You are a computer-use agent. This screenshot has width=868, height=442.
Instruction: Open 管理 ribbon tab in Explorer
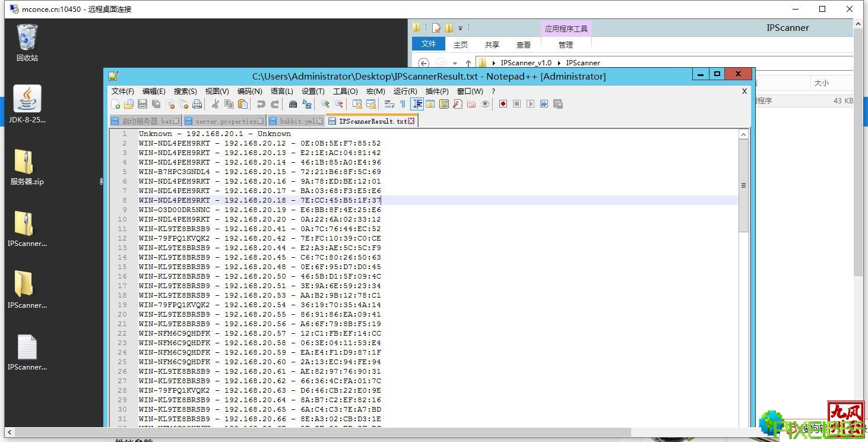coord(565,45)
